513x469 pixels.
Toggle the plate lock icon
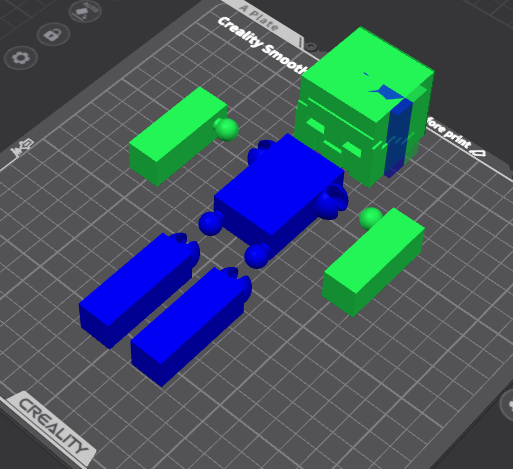[53, 34]
